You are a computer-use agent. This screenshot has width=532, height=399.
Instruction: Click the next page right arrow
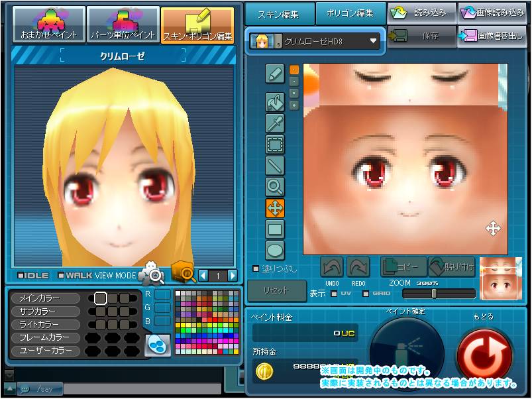coord(233,276)
